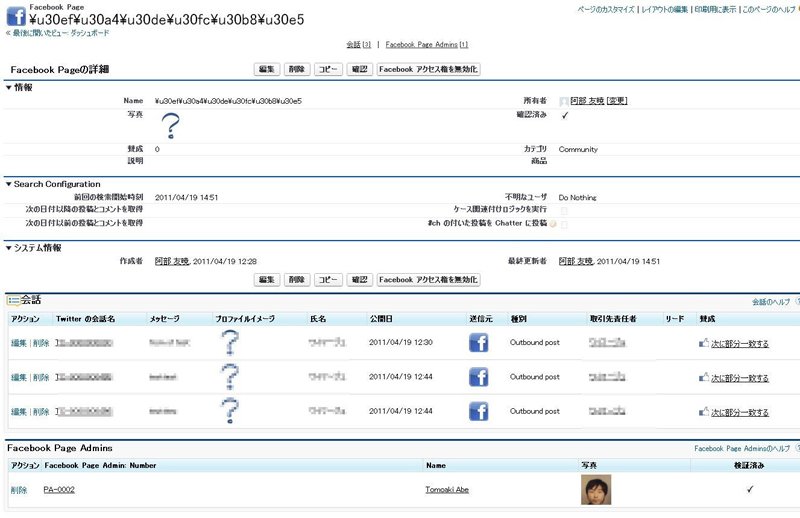800x518 pixels.
Task: Click the 会話 list section icon
Action: pyautogui.click(x=13, y=301)
